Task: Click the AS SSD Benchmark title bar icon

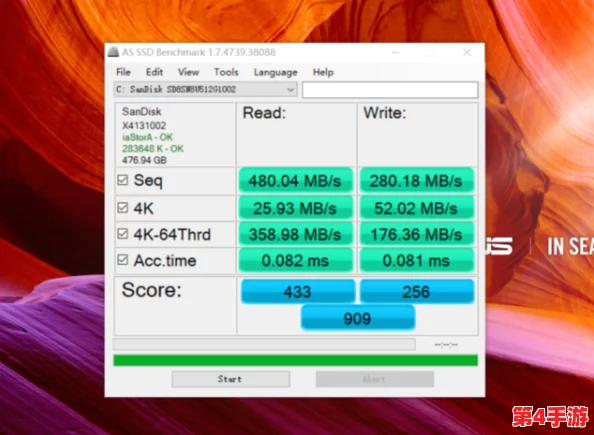Action: click(113, 52)
